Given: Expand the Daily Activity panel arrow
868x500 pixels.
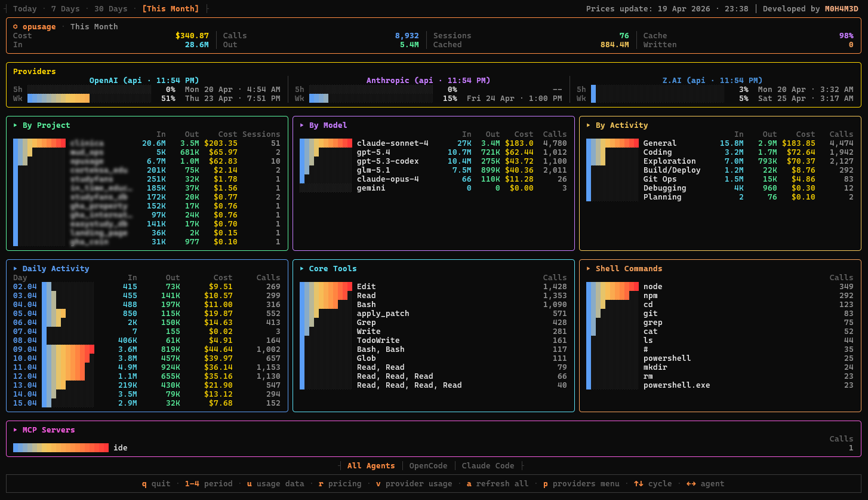Looking at the screenshot, I should [16, 269].
